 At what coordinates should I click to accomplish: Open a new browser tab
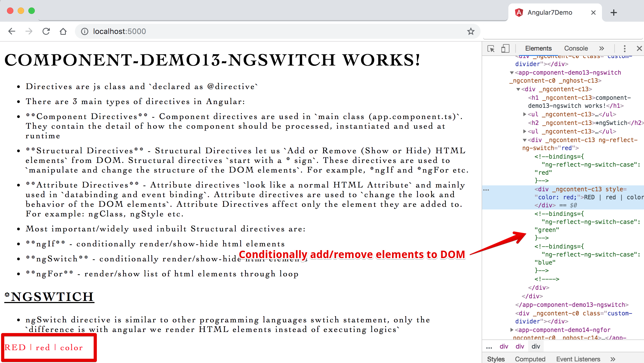click(614, 13)
